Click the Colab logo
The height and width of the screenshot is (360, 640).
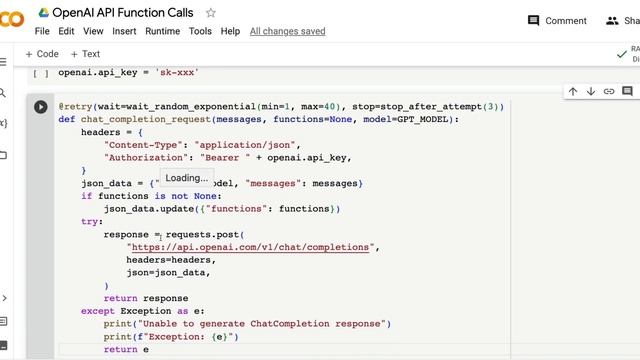point(11,19)
